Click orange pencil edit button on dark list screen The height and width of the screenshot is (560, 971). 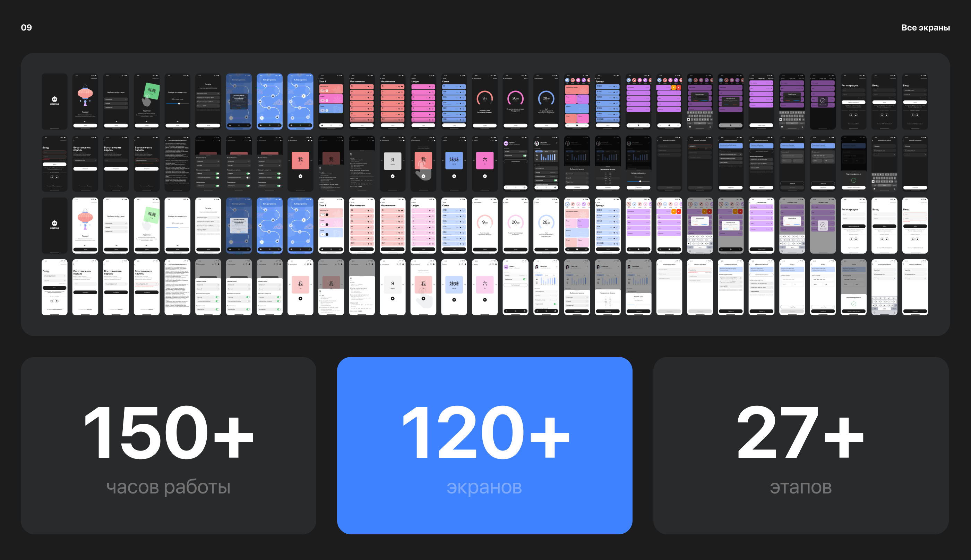coord(674,88)
